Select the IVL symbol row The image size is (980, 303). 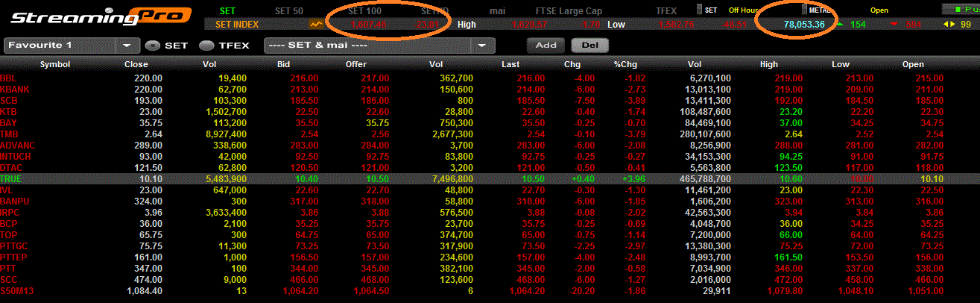(x=490, y=190)
